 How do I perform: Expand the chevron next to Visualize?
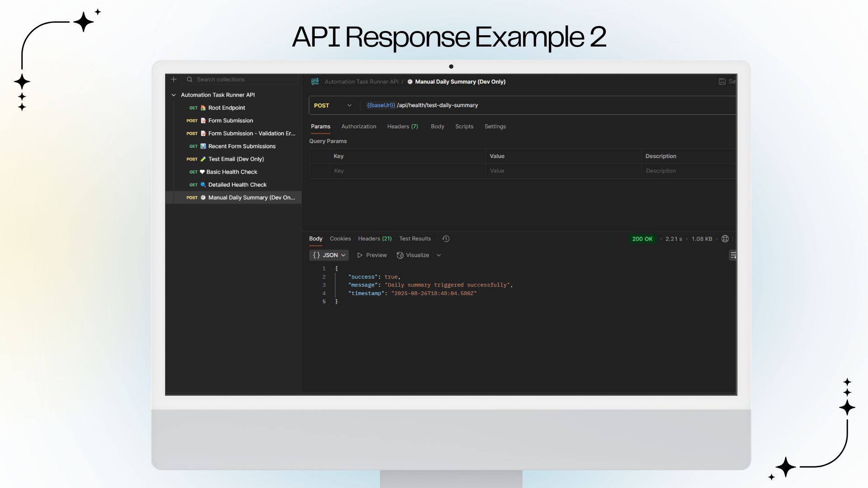pos(439,255)
